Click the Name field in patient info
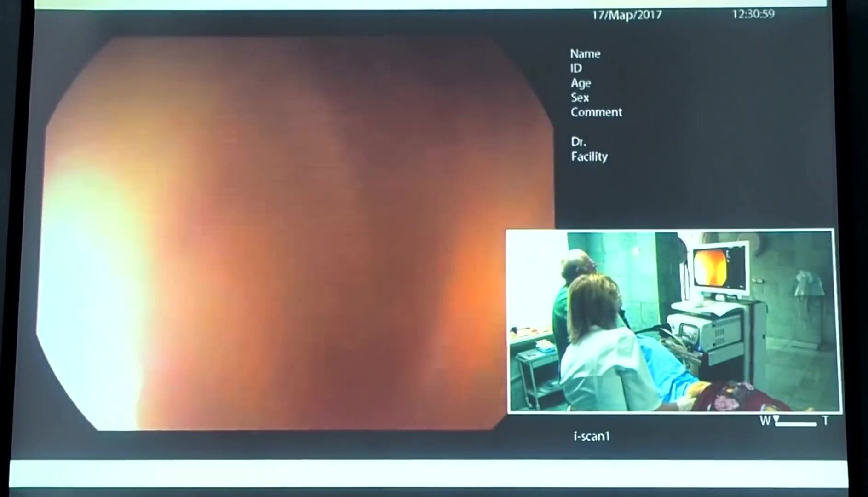Screen dimensions: 868x497 pyautogui.click(x=585, y=54)
